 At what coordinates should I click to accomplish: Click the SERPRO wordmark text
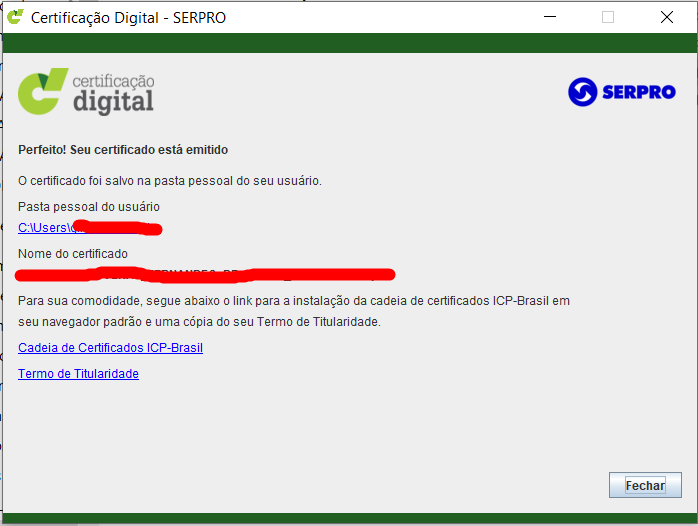(x=639, y=93)
